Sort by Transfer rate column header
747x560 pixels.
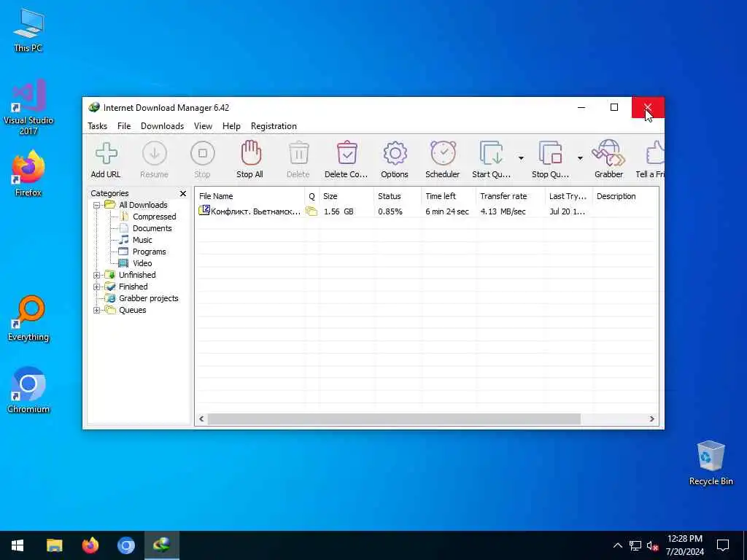tap(510, 196)
